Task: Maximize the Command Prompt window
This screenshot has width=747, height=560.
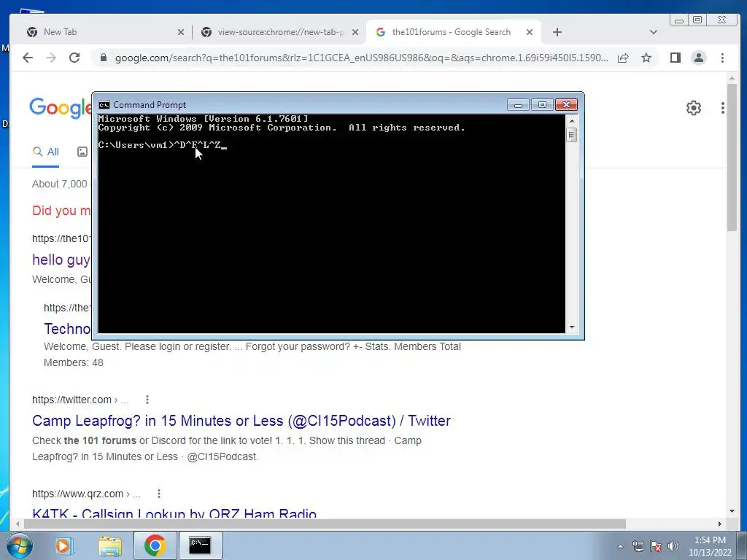Action: [x=542, y=105]
